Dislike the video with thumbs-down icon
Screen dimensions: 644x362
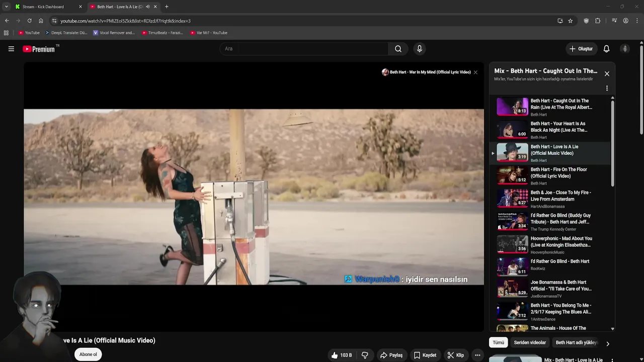tap(365, 355)
